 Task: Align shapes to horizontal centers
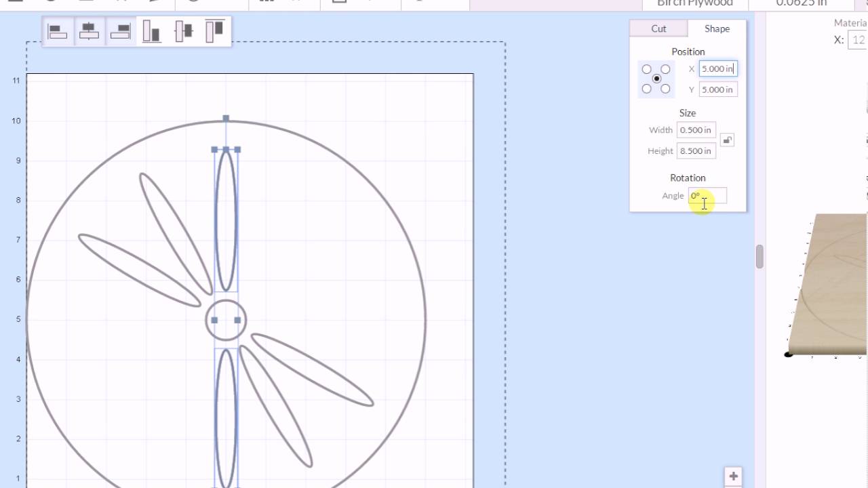coord(90,32)
